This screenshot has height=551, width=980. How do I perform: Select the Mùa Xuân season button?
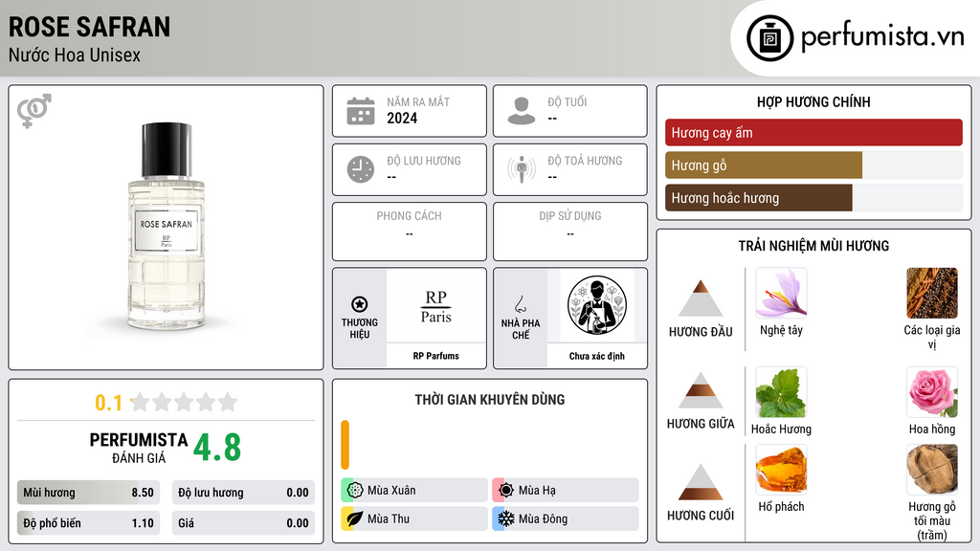tap(414, 491)
